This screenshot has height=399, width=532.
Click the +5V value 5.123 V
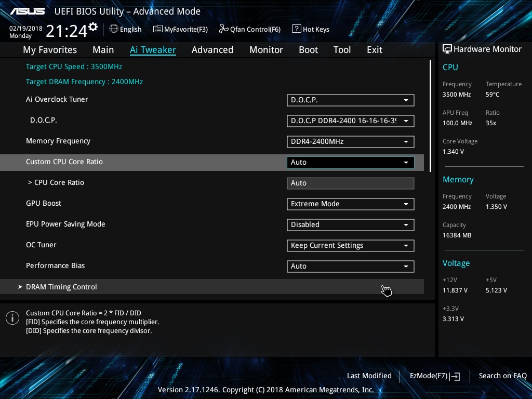coord(496,290)
